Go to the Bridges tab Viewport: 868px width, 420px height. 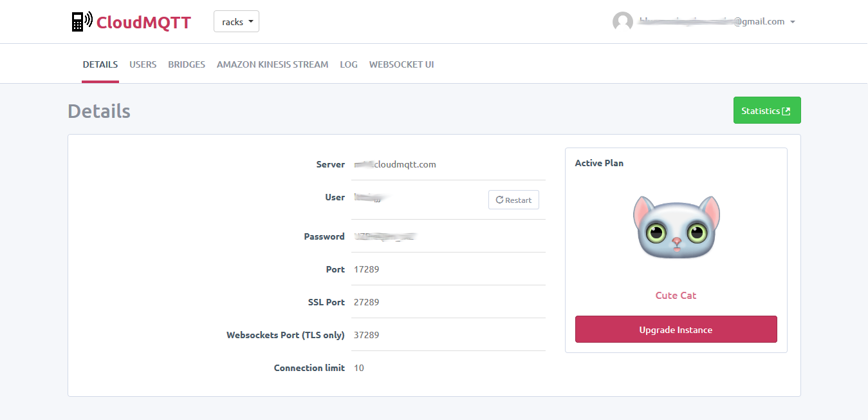187,64
